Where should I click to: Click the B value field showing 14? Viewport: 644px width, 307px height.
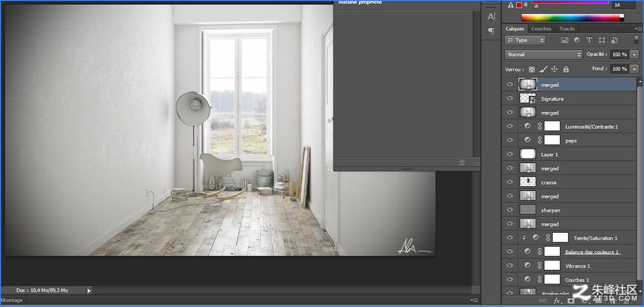click(623, 5)
